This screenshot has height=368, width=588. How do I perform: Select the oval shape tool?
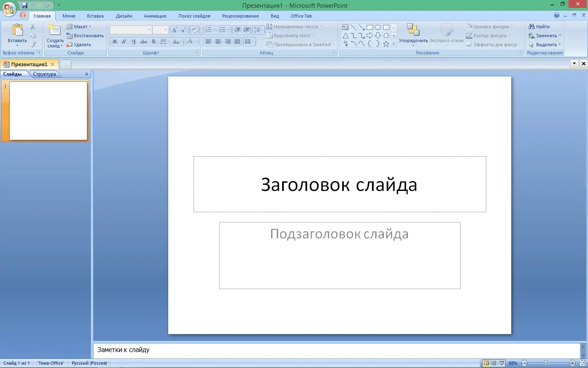point(378,27)
